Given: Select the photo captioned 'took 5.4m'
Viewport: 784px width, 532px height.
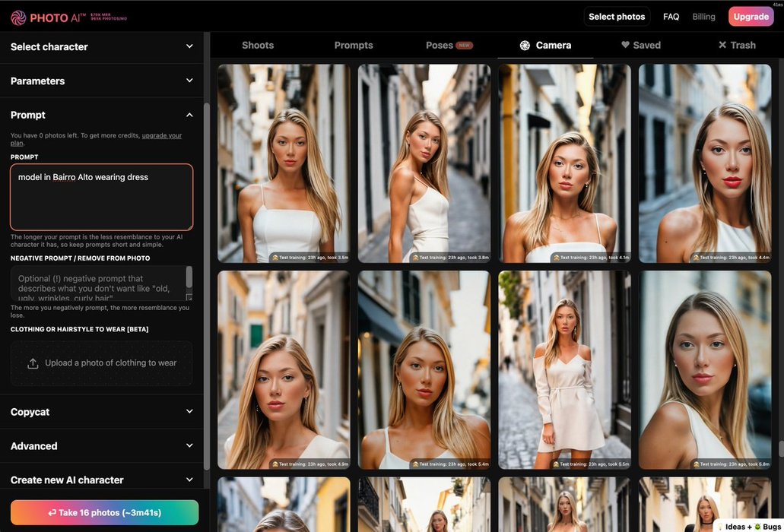Looking at the screenshot, I should click(424, 369).
